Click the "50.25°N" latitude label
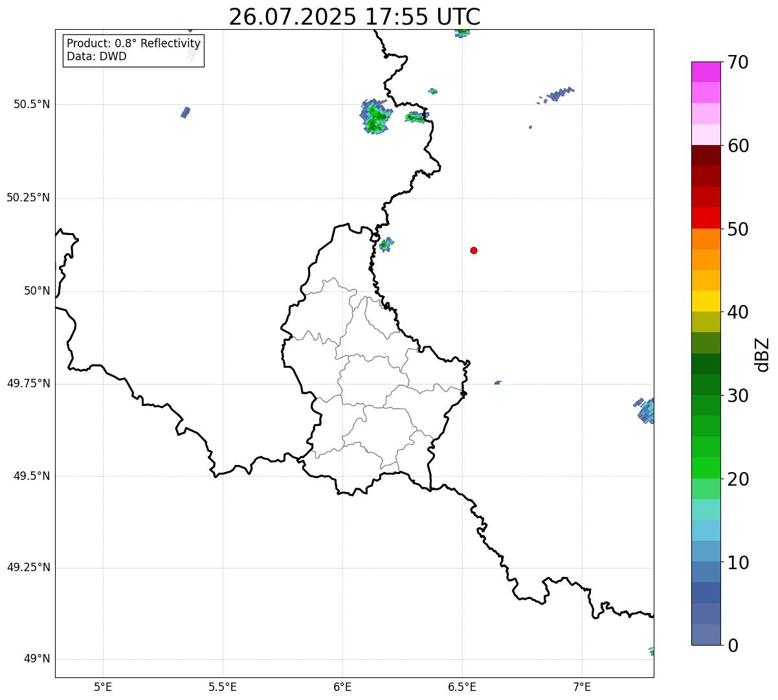Viewport: 778px width, 700px height. (x=28, y=198)
